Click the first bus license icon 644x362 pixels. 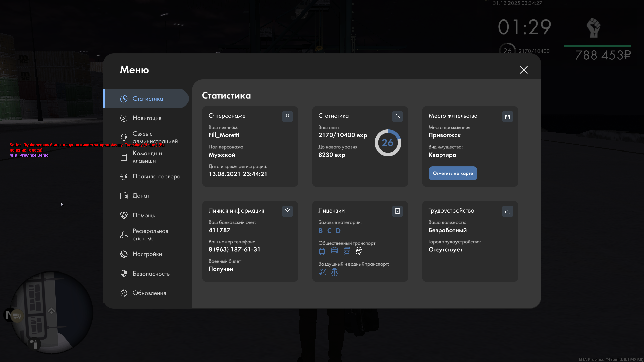[322, 251]
